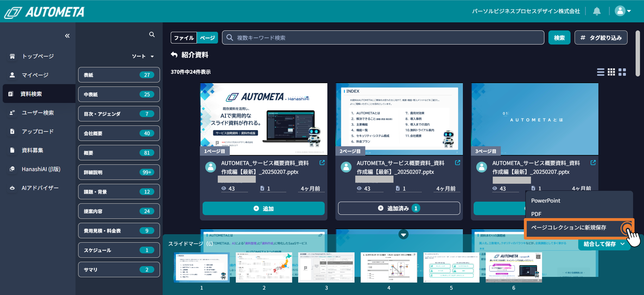Click the tag panel search magnifier icon
Image resolution: width=644 pixels, height=295 pixels.
click(152, 35)
